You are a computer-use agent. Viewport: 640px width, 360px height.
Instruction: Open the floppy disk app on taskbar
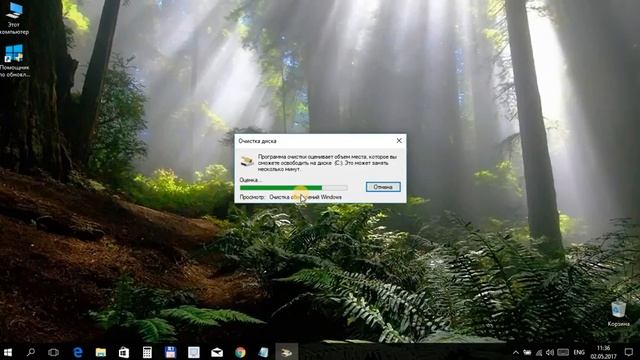coord(170,352)
